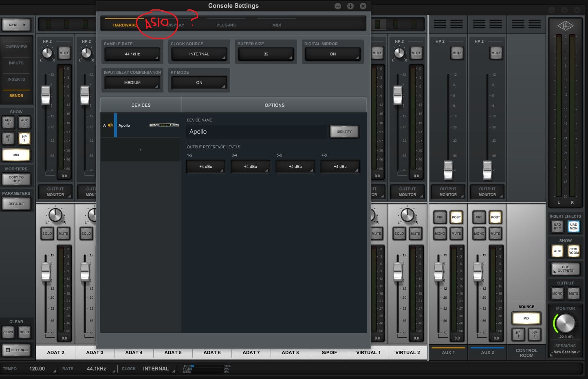588x379 pixels.
Task: Click the ADAT 2 channel fader handle
Action: pyautogui.click(x=46, y=272)
